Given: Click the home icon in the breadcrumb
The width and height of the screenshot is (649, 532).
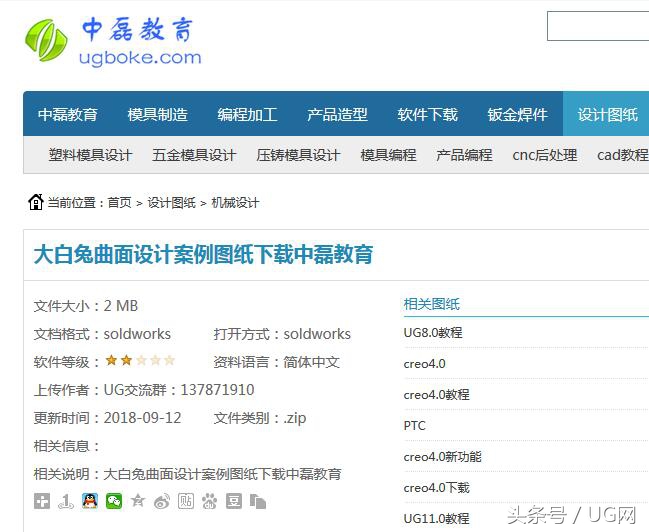Looking at the screenshot, I should (x=36, y=202).
